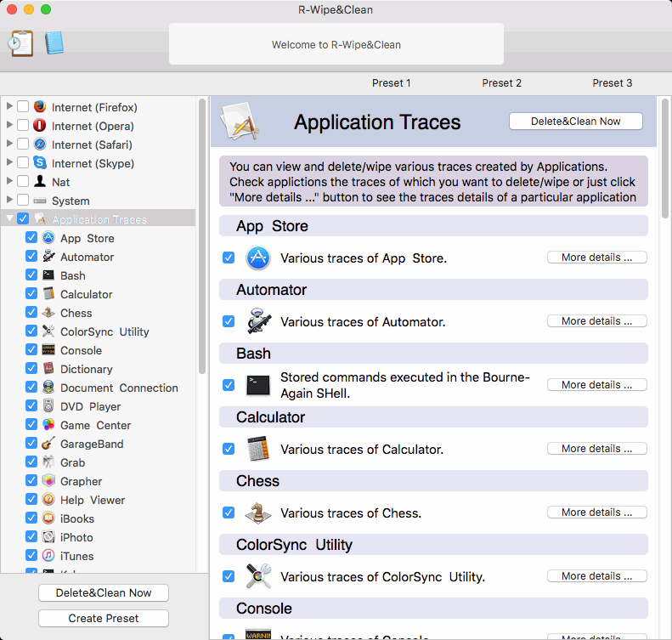The height and width of the screenshot is (640, 672).
Task: Open More details for Bash
Action: point(596,385)
